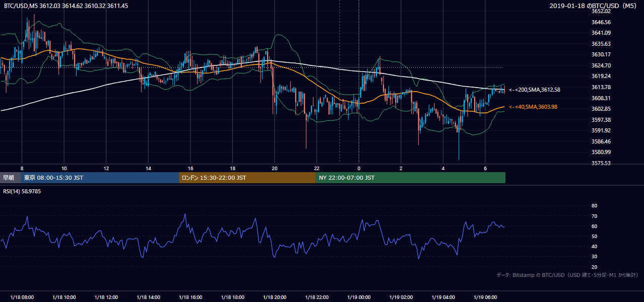Click price axis label 3575.53
This screenshot has height=302, width=644.
(x=601, y=163)
